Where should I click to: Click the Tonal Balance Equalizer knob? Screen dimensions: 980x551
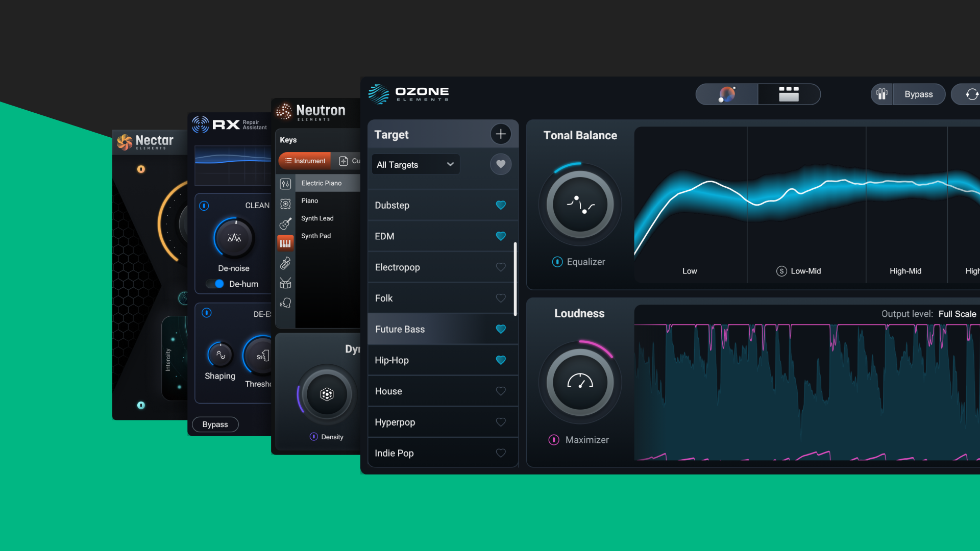[x=580, y=205]
